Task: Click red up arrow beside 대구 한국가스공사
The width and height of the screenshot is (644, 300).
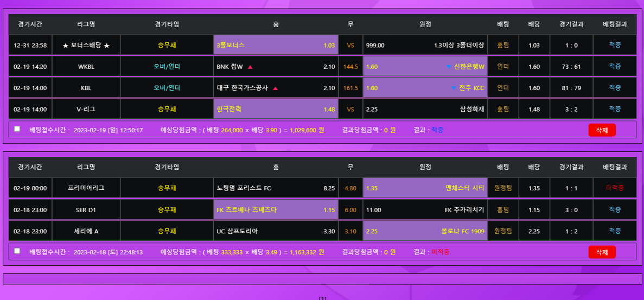Action: [x=276, y=88]
